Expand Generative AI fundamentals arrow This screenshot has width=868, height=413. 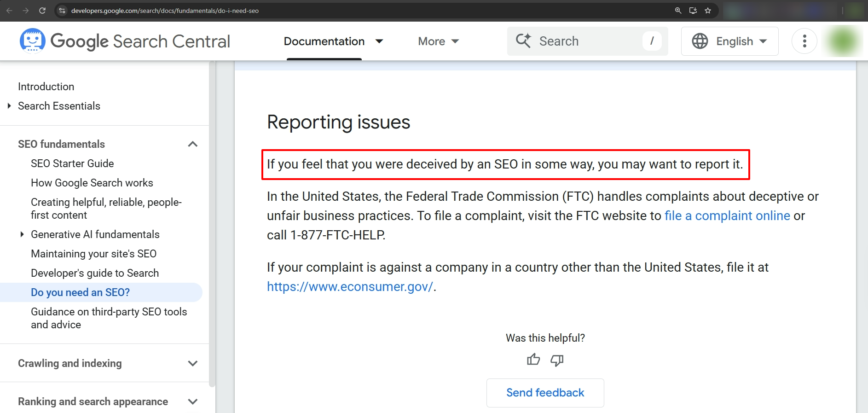click(22, 234)
